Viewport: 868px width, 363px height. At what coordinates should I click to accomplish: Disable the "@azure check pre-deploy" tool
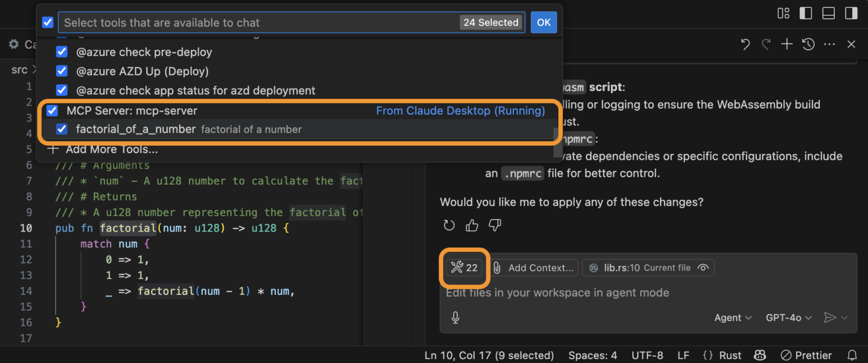tap(62, 51)
